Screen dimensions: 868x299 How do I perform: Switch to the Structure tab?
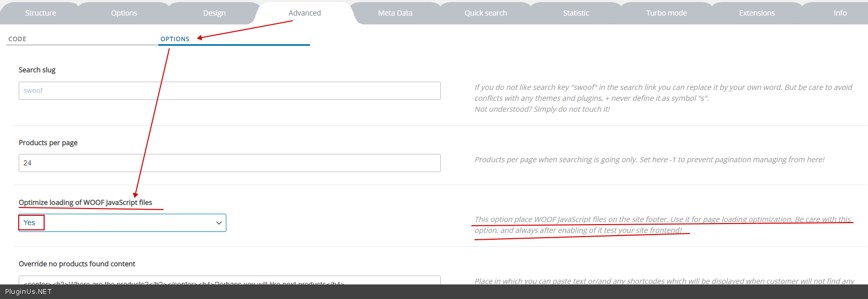(x=40, y=13)
